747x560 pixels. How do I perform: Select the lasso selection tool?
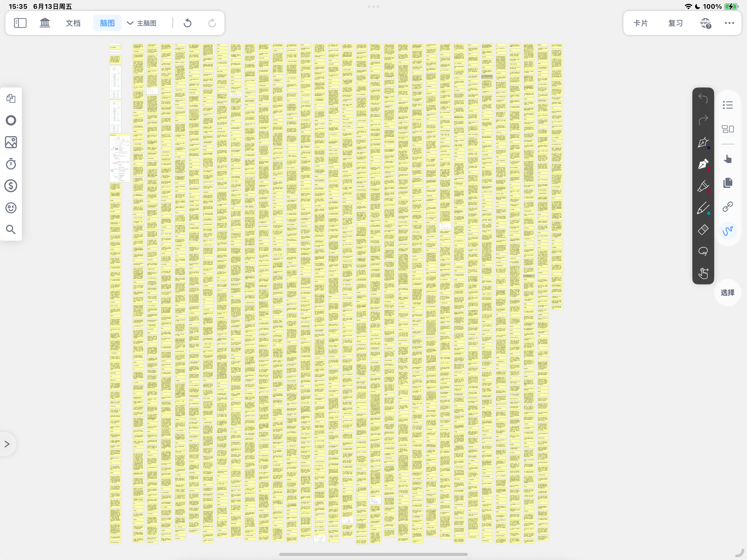click(703, 251)
